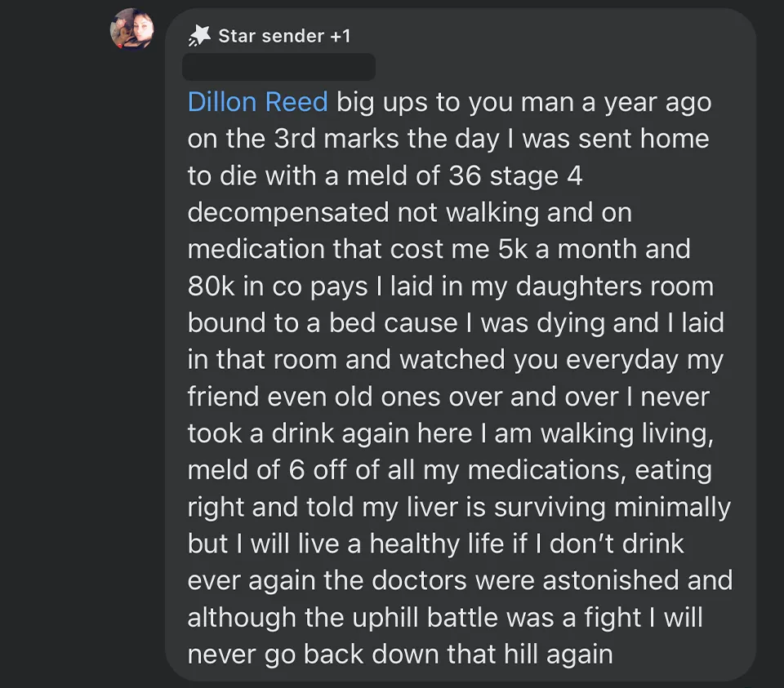Click the "Star sender +1" badge label
This screenshot has width=784, height=688.
(284, 36)
